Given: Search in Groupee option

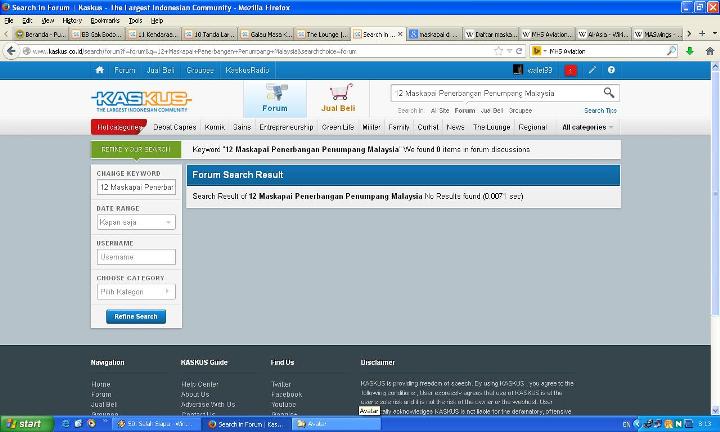Looking at the screenshot, I should click(x=520, y=111).
